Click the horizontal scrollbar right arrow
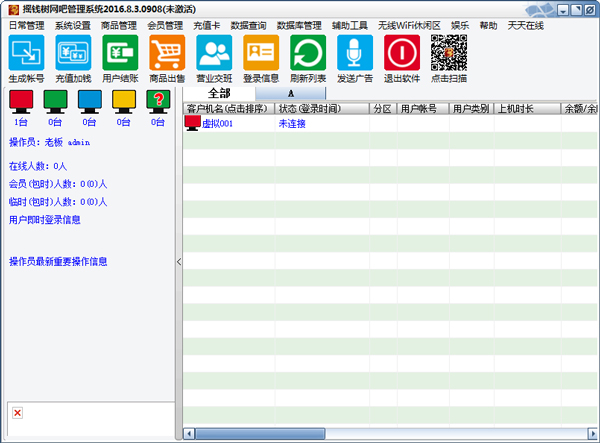The image size is (600, 443). [592, 433]
